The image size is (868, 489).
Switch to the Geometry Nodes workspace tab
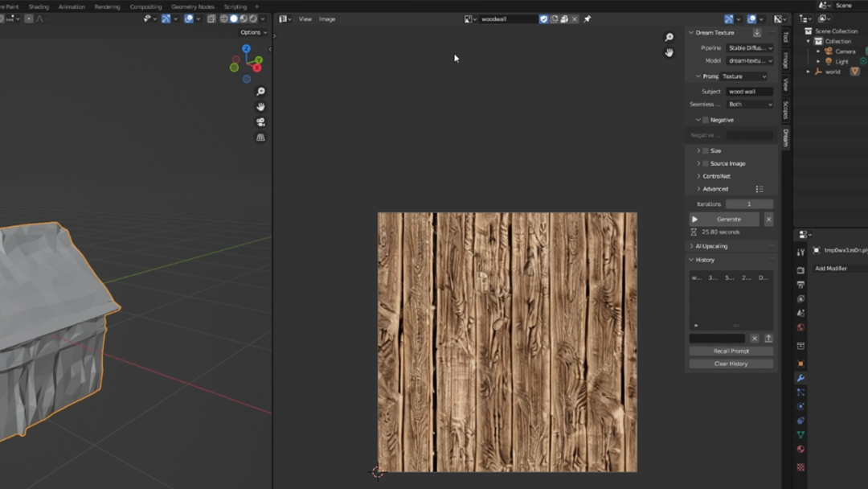click(x=193, y=6)
